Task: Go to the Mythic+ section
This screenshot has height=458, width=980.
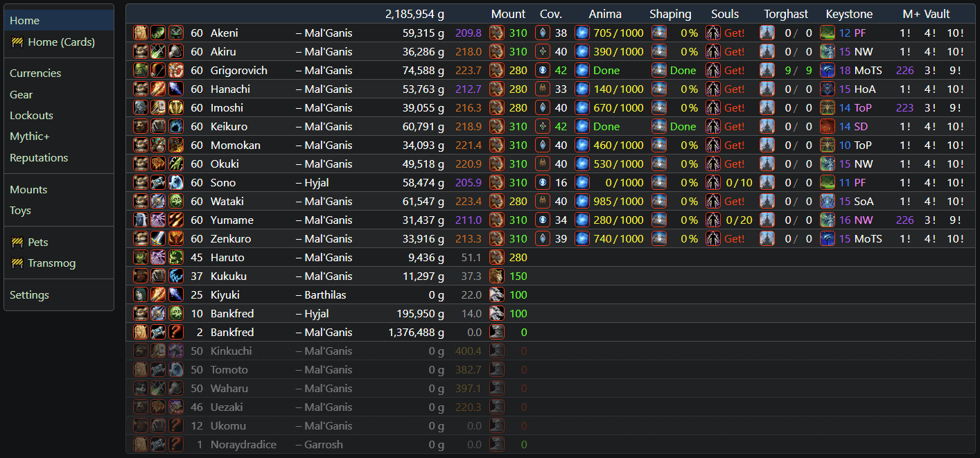Action: pos(30,136)
